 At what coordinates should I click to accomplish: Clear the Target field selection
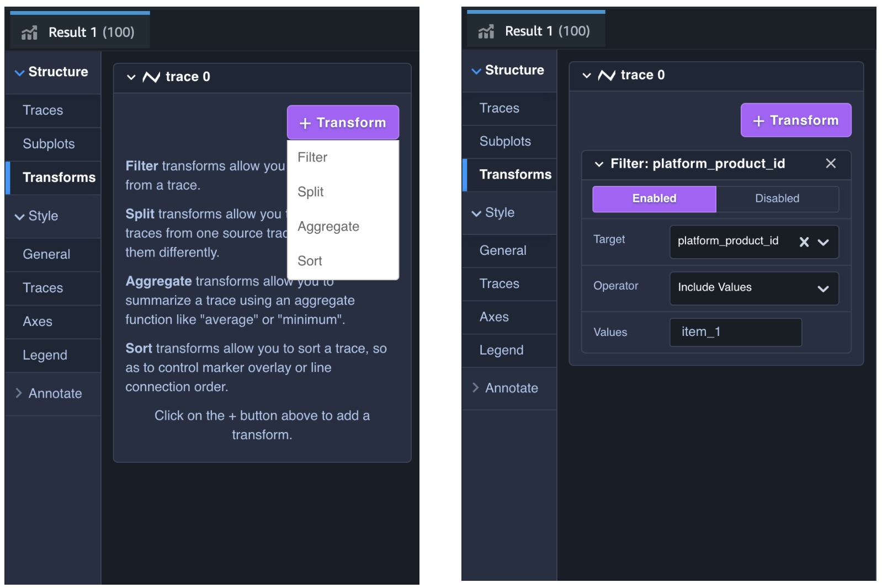804,242
